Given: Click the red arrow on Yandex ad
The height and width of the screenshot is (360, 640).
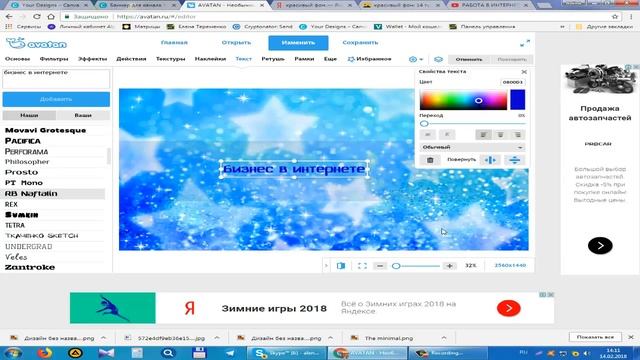Looking at the screenshot, I should click(x=509, y=308).
